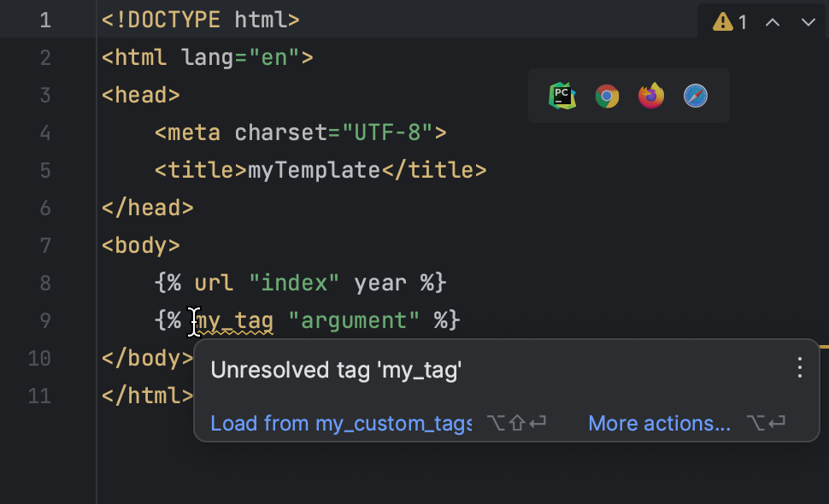
Task: Navigate to the previous problem with up arrow
Action: [x=772, y=21]
